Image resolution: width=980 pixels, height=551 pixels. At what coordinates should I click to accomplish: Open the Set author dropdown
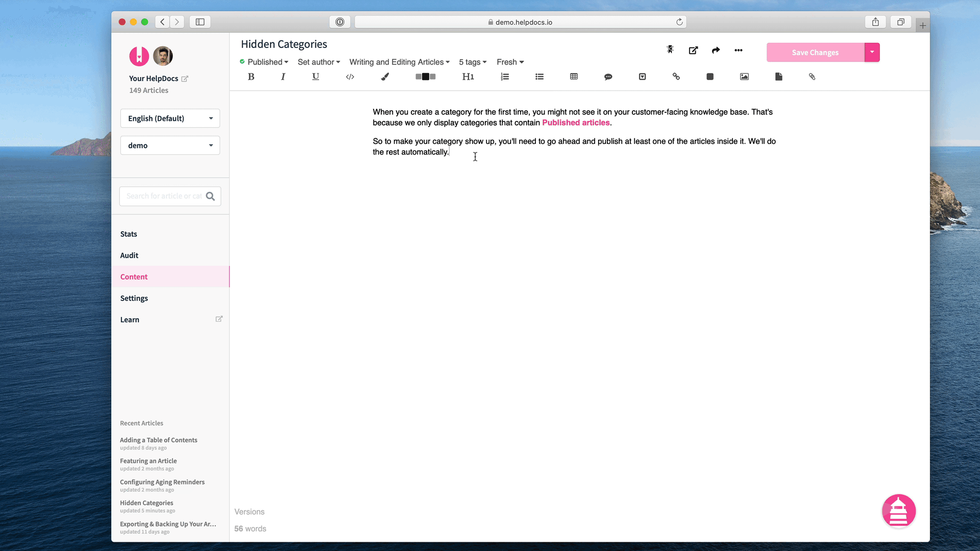tap(319, 62)
